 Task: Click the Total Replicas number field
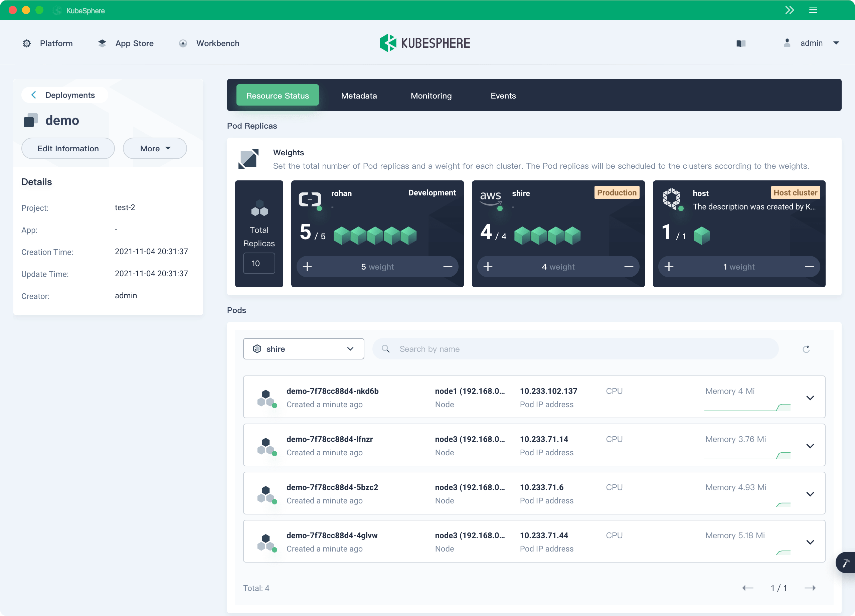click(259, 264)
